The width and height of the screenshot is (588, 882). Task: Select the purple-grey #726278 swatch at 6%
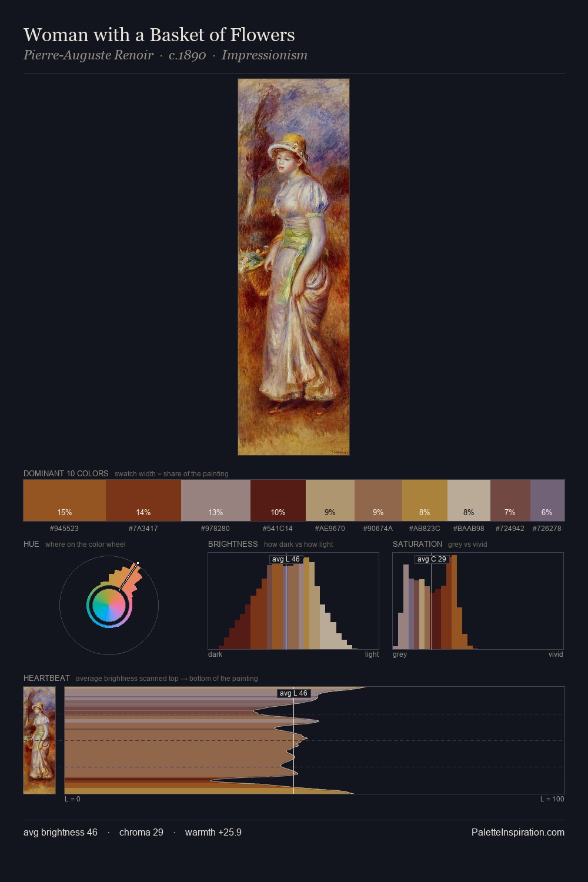pyautogui.click(x=547, y=500)
